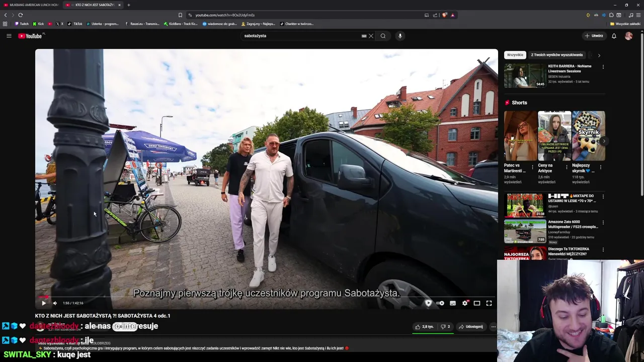The width and height of the screenshot is (644, 362).
Task: Open Najlepszy skyrnik short
Action: click(x=588, y=136)
